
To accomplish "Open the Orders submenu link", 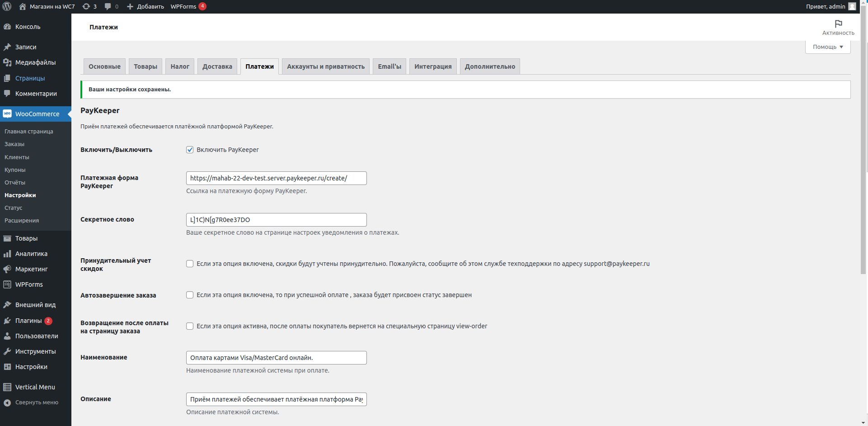I will click(x=14, y=144).
